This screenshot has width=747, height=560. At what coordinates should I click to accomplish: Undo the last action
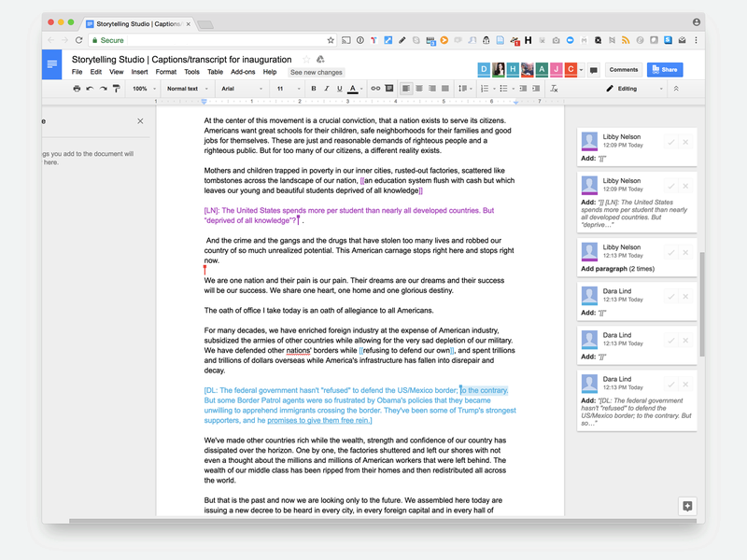pos(90,89)
